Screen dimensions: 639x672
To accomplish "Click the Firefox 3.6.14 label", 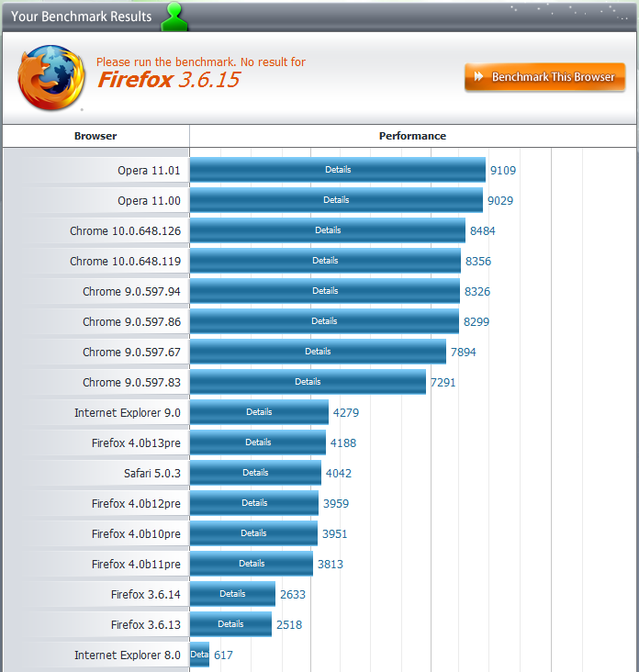I will click(x=146, y=595).
